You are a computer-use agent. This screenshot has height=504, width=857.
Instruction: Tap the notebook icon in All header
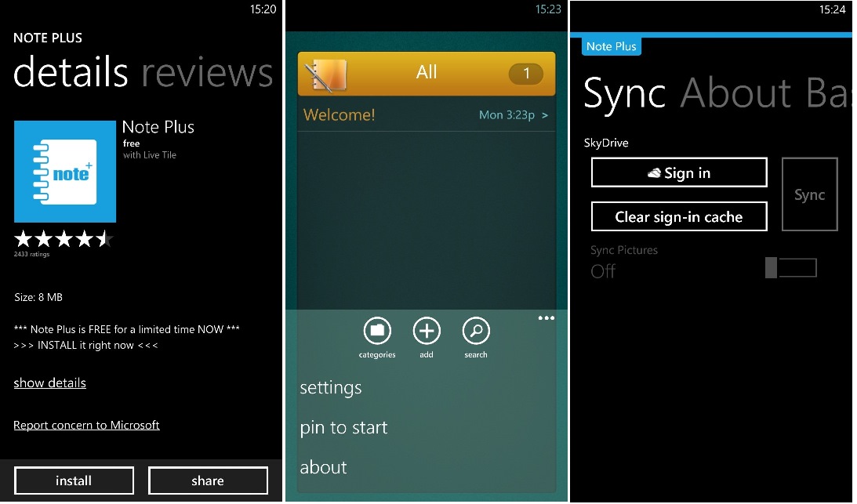(325, 75)
